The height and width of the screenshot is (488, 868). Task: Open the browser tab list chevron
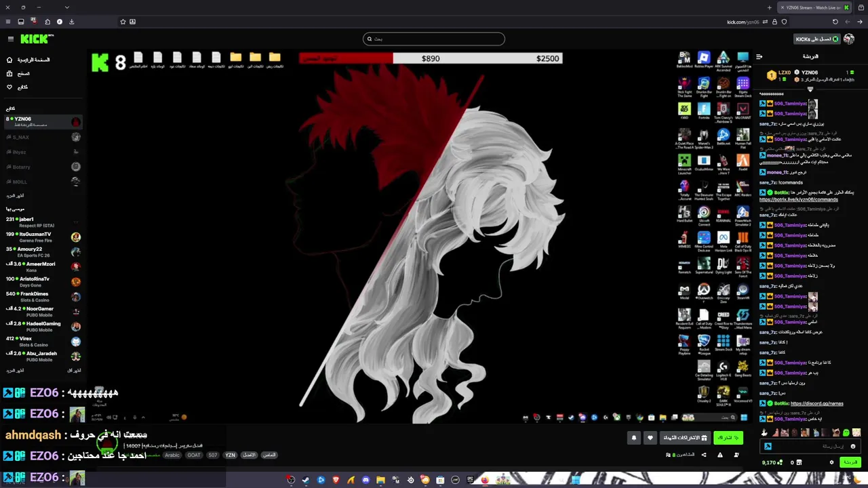click(66, 7)
